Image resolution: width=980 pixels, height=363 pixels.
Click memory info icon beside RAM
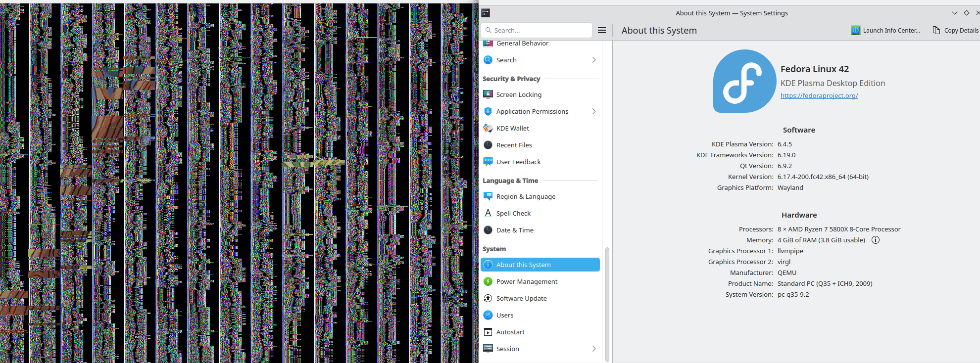876,240
